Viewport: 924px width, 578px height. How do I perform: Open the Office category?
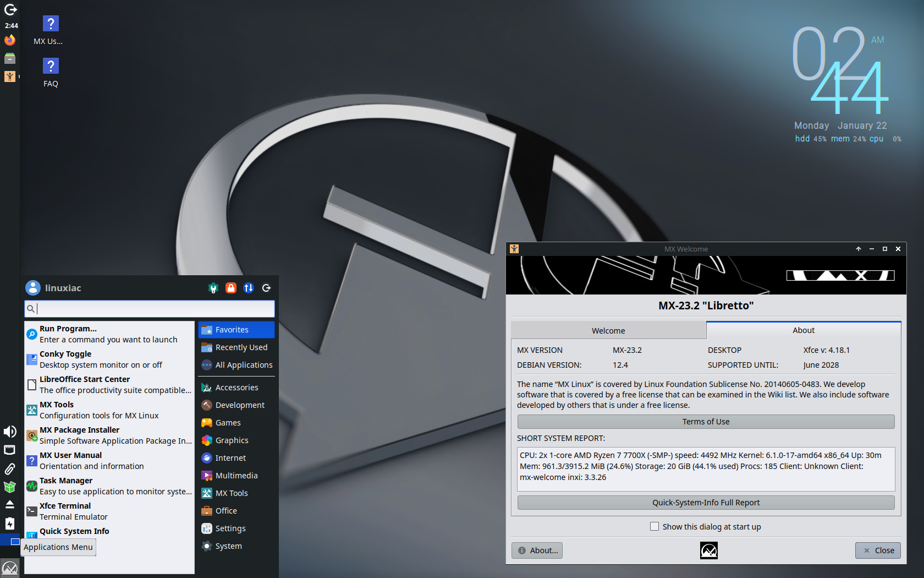pos(237,511)
